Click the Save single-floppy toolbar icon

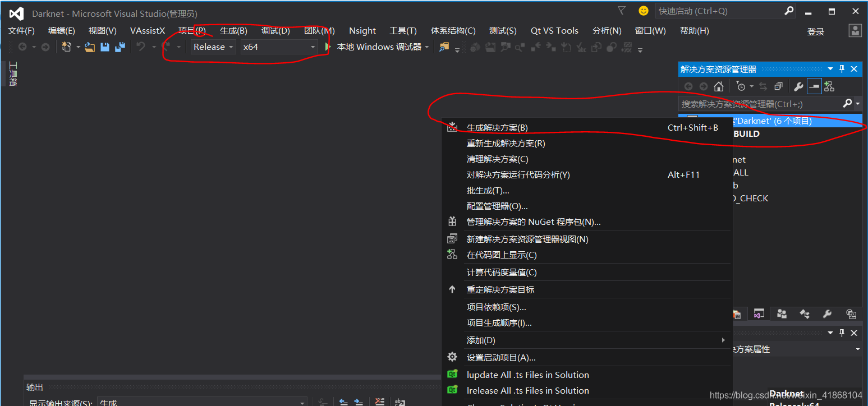point(105,47)
